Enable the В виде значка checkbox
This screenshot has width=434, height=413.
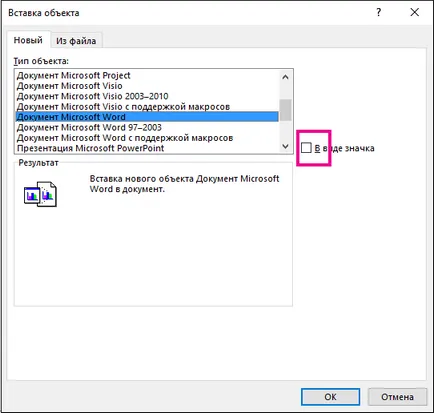[306, 148]
